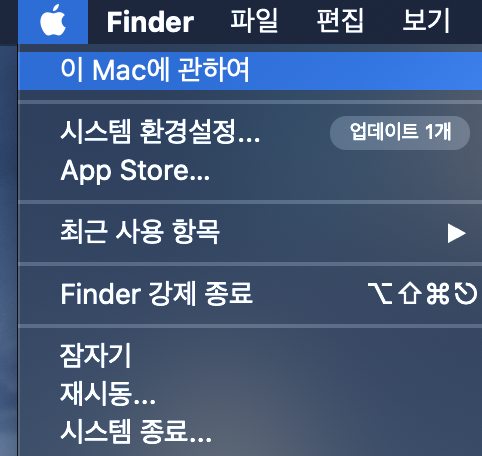Click the Escape circular-arrow symbol in shortcut
This screenshot has width=482, height=456.
[x=466, y=294]
